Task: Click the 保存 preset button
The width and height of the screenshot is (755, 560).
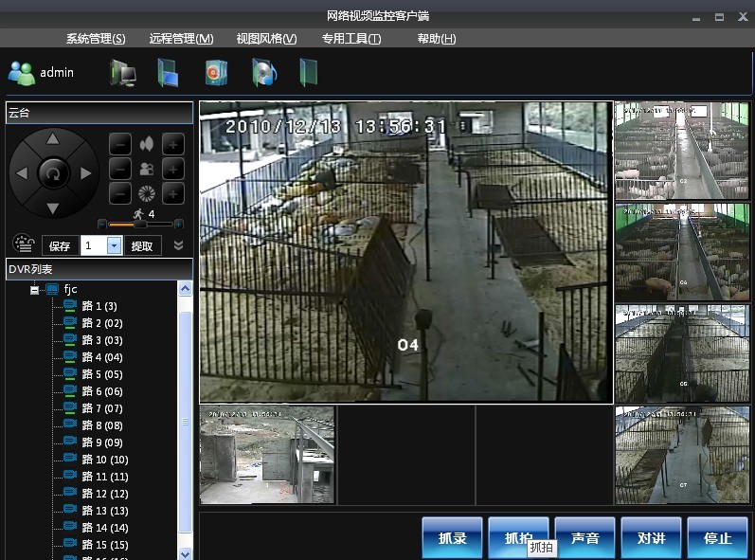Action: [x=60, y=245]
